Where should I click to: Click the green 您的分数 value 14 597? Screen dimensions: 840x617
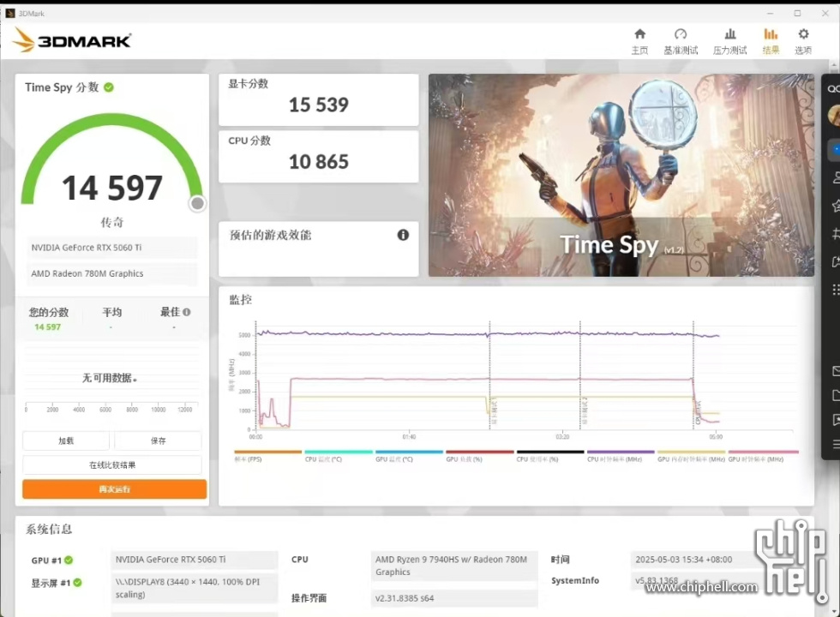[x=48, y=326]
